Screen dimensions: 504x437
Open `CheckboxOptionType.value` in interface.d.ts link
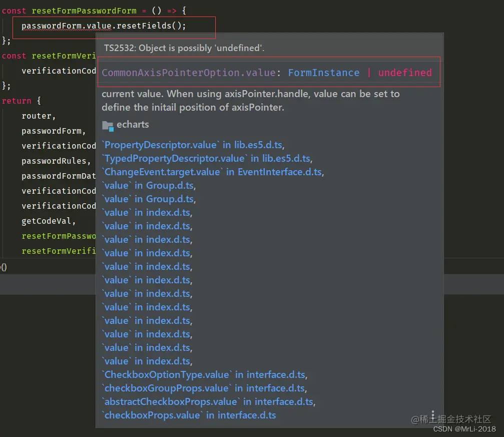(x=204, y=374)
